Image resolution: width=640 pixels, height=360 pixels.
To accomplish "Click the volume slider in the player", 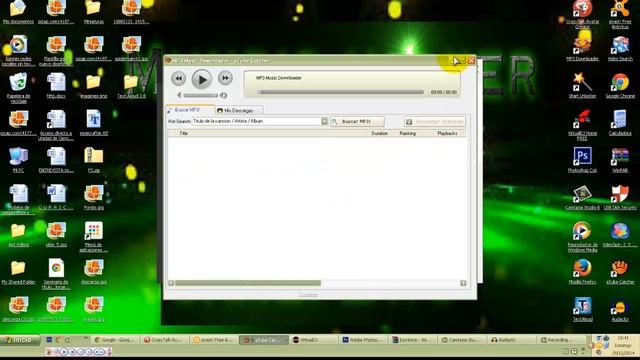I will coord(200,96).
